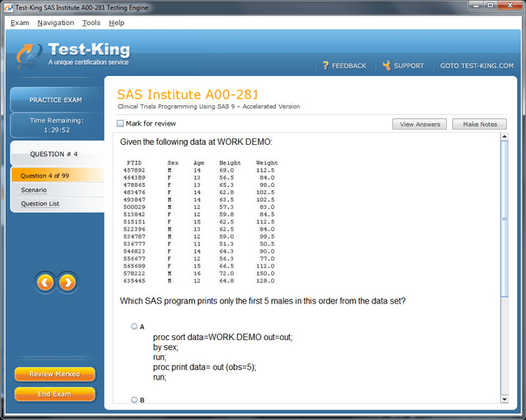This screenshot has width=526, height=420.
Task: Click the Weight column header
Action: [267, 163]
